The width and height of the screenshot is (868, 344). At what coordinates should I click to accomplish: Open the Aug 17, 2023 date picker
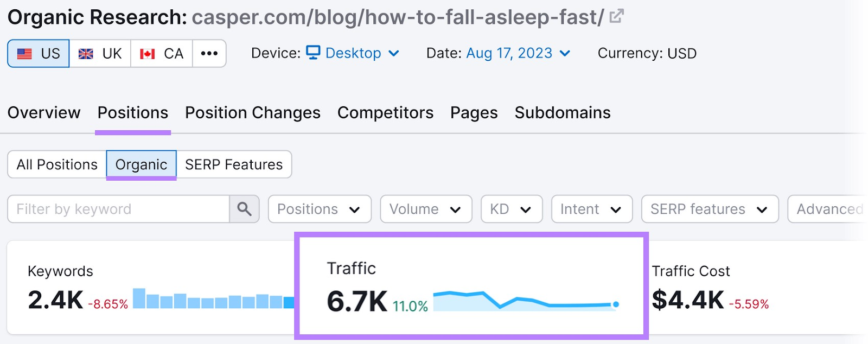click(510, 53)
